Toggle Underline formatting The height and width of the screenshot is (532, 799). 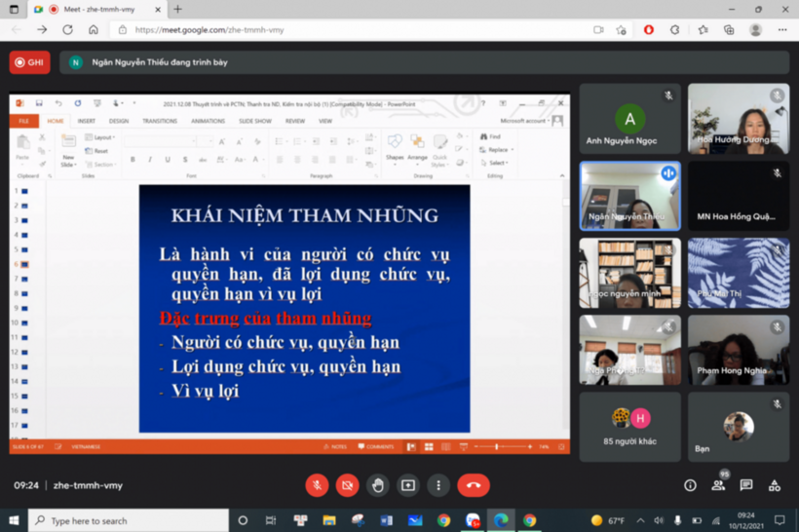(168, 160)
